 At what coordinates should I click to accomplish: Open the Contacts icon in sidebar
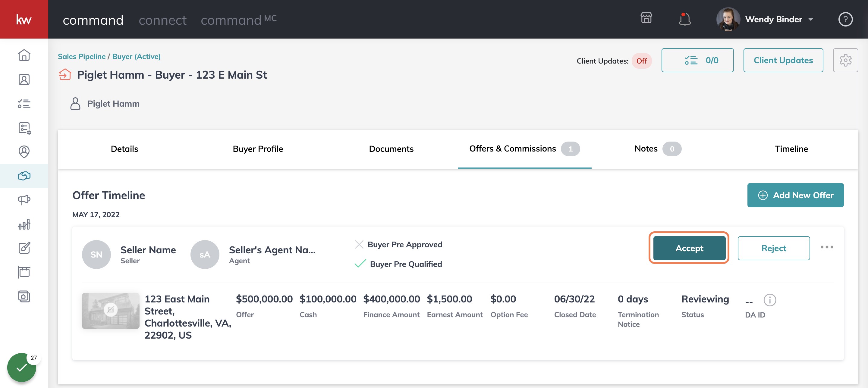point(24,80)
